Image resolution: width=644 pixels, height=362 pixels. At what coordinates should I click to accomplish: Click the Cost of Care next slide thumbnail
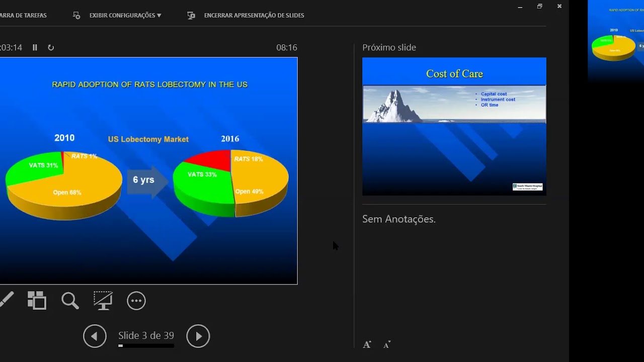click(454, 126)
